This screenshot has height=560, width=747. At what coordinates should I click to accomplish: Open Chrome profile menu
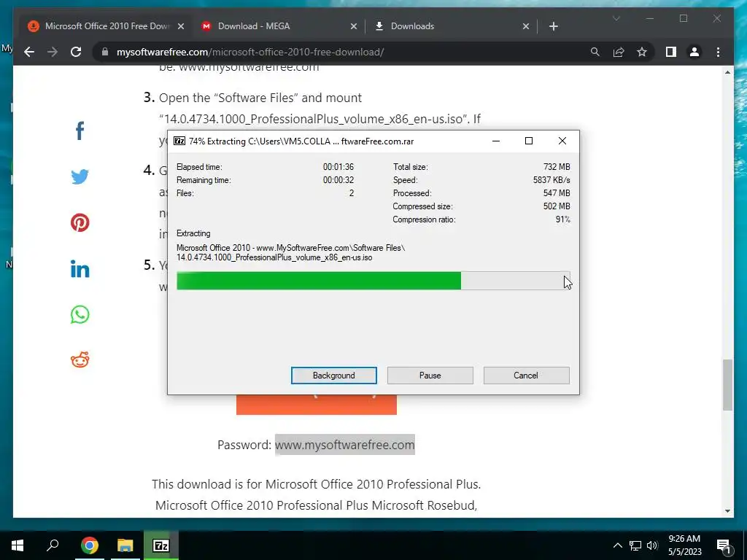coord(694,52)
